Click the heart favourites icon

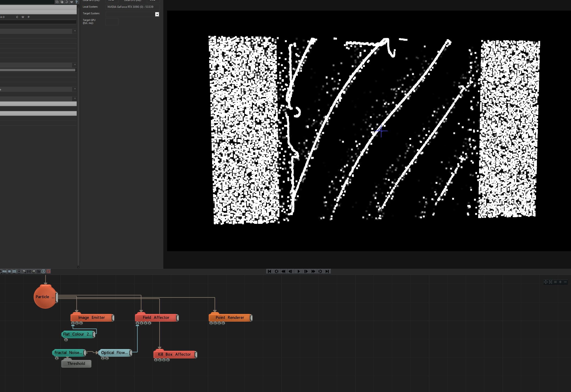[72, 2]
